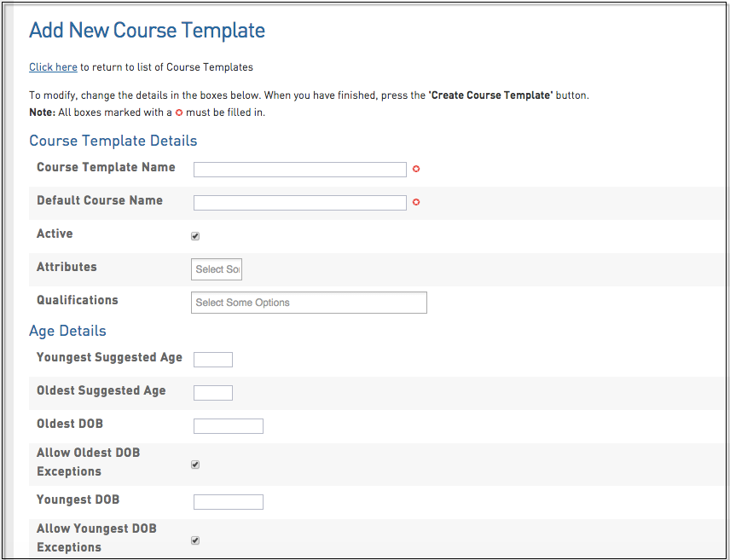Click the 'Oldest DOB' label
The image size is (730, 560).
(x=70, y=424)
